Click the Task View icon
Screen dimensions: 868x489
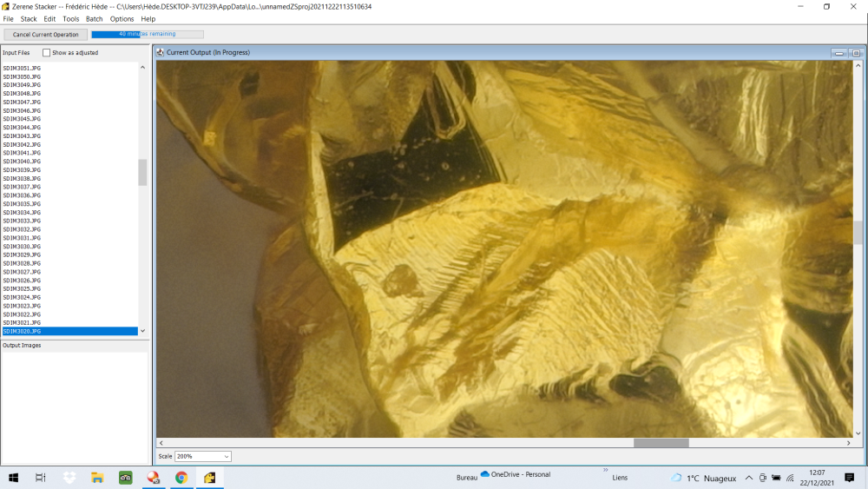tap(41, 478)
